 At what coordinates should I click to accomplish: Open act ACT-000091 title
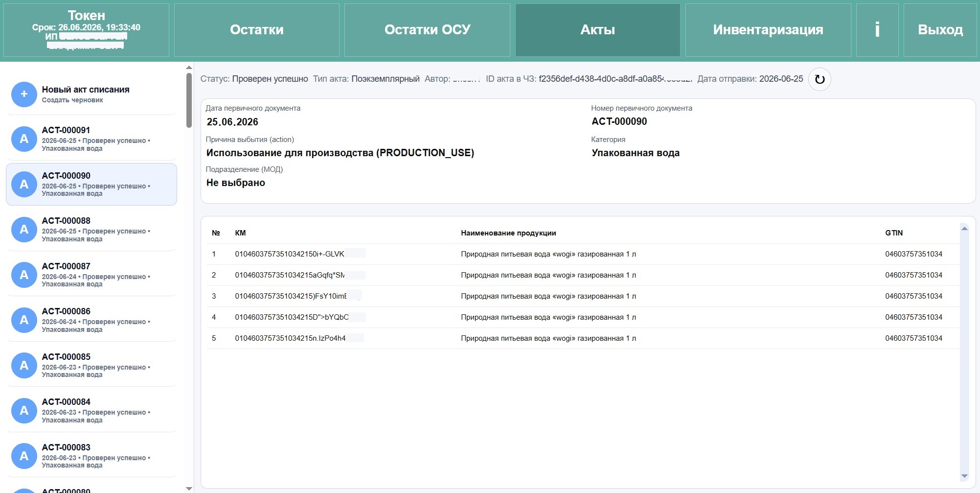pos(66,130)
